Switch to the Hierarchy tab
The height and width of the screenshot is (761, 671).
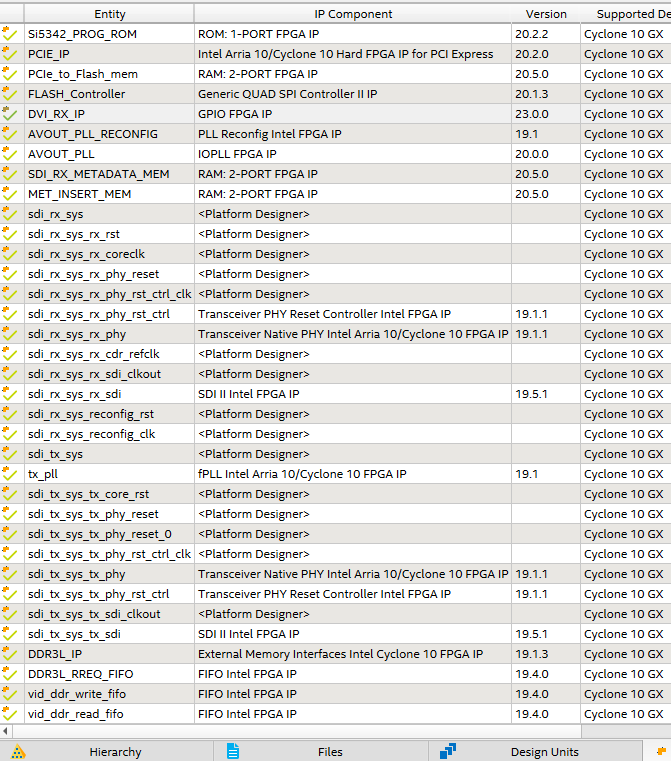[107, 752]
